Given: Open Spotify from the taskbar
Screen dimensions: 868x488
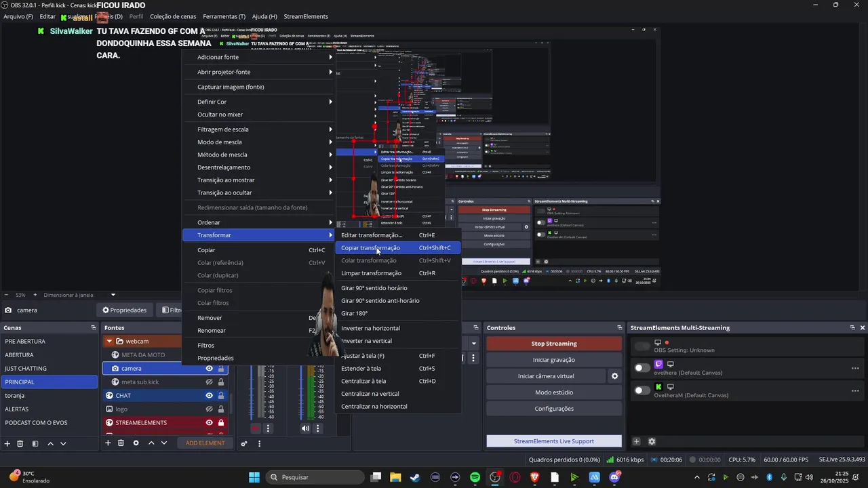Looking at the screenshot, I should (475, 477).
